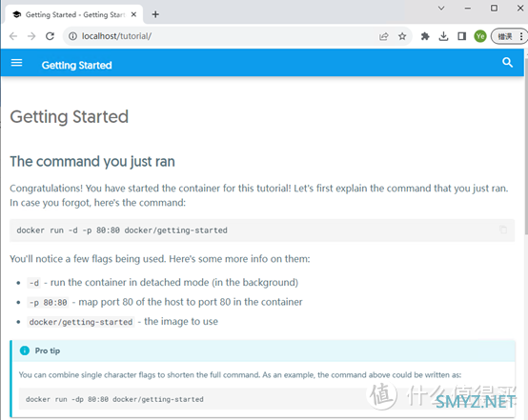Open the browser extensions puzzle icon
Image resolution: width=528 pixels, height=420 pixels.
425,36
